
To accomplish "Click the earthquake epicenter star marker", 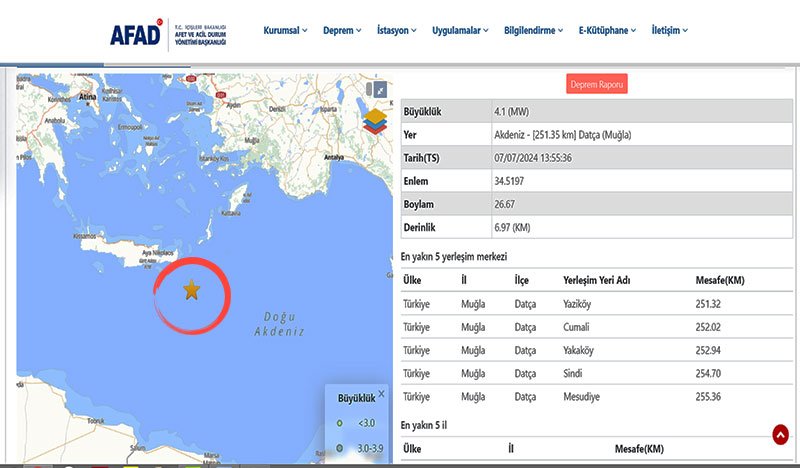I will coord(191,290).
